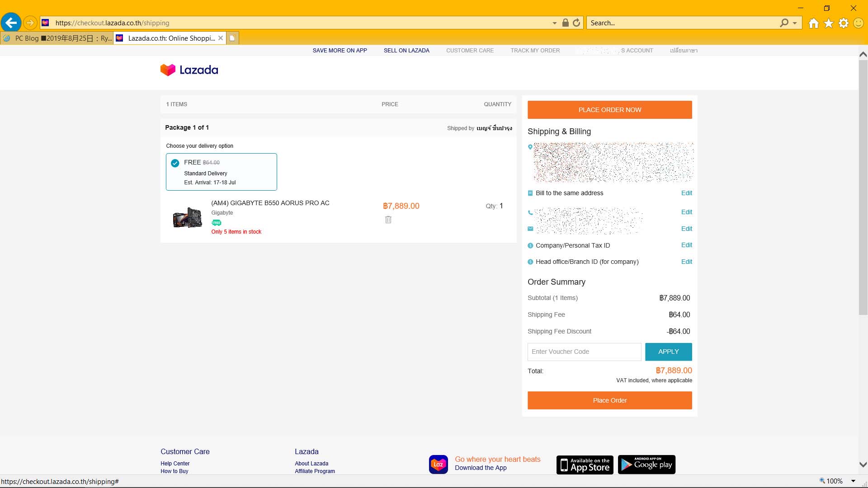
Task: Click the App Store download badge
Action: [x=585, y=465]
